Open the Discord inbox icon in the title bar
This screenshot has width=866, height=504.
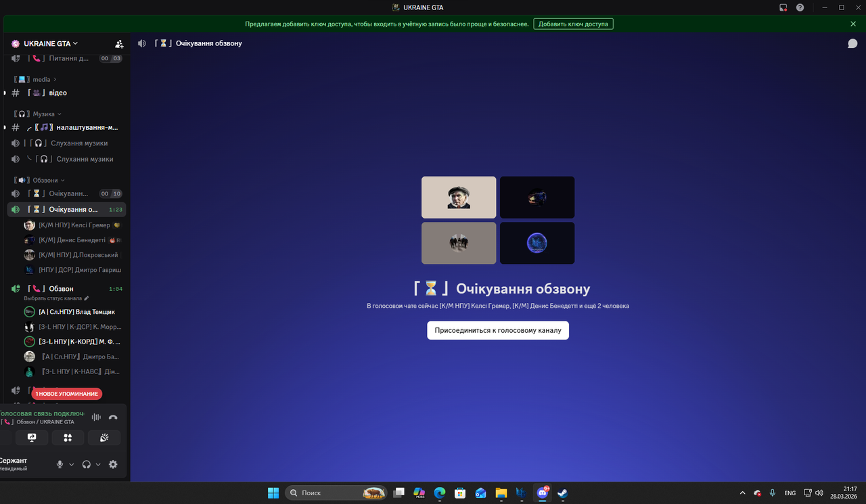tap(783, 7)
